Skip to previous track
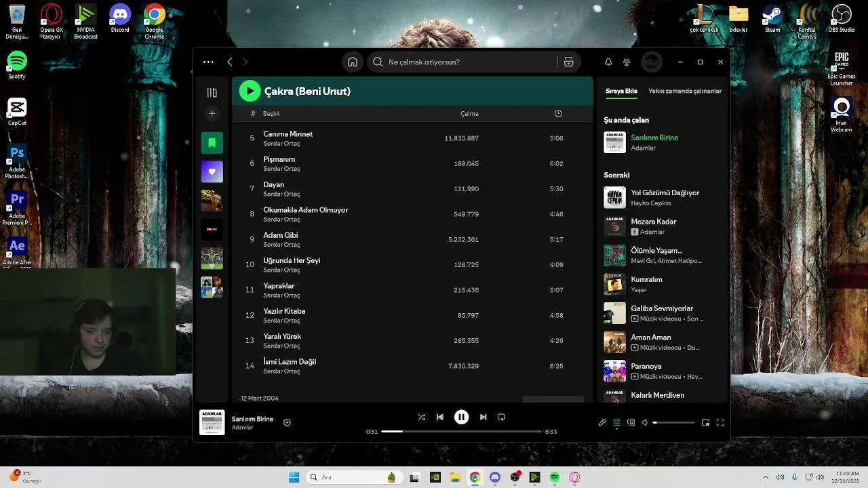868x488 pixels. (x=439, y=417)
